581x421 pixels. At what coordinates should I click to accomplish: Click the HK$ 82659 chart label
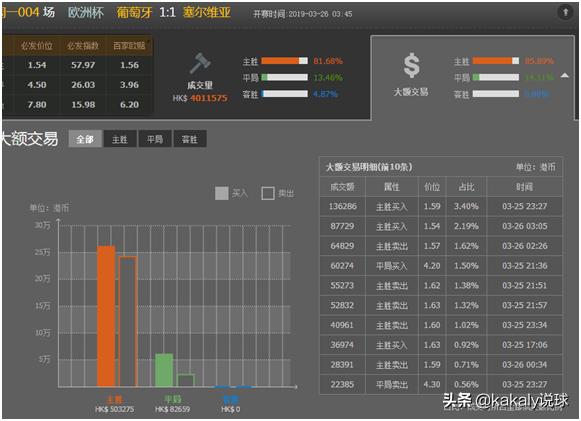[172, 409]
